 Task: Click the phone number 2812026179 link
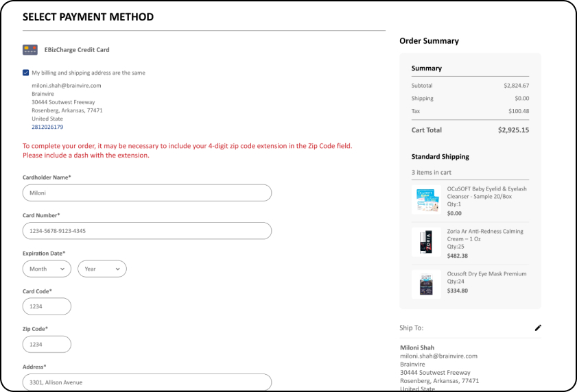(47, 127)
